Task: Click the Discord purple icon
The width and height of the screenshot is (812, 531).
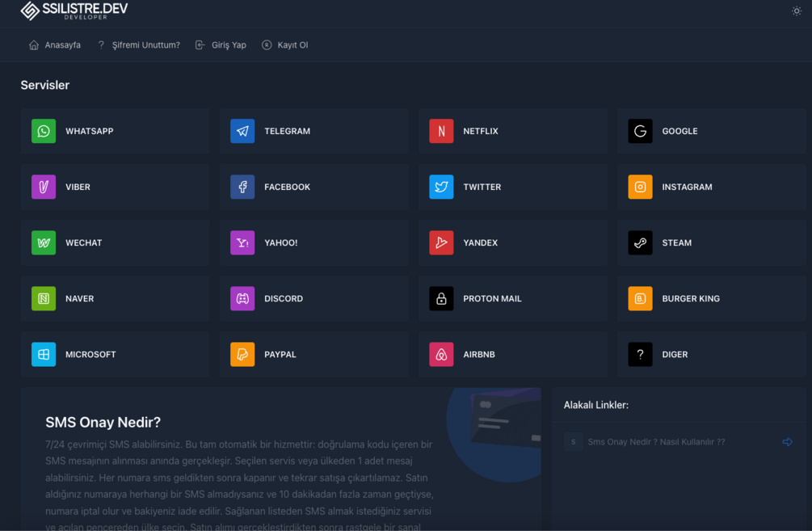Action: [x=242, y=299]
